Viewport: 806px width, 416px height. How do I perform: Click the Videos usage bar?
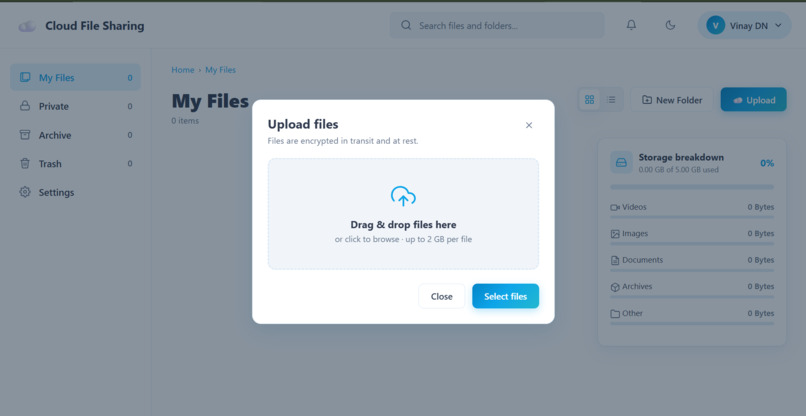692,217
